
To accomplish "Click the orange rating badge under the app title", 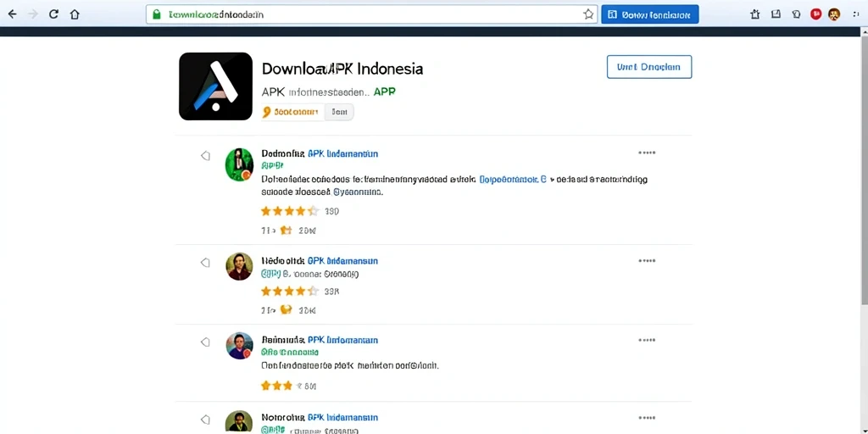I will pyautogui.click(x=292, y=112).
